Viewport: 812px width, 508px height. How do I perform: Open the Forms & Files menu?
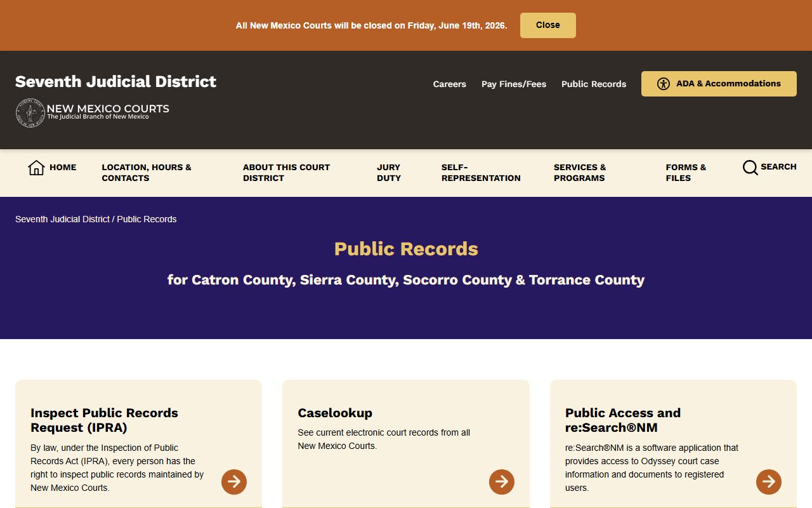click(686, 173)
